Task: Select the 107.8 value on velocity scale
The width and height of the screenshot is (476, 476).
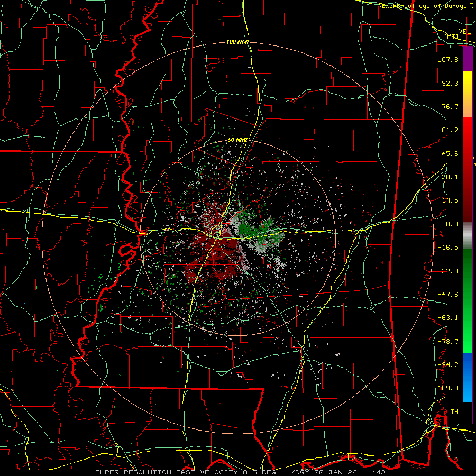Action: click(448, 59)
